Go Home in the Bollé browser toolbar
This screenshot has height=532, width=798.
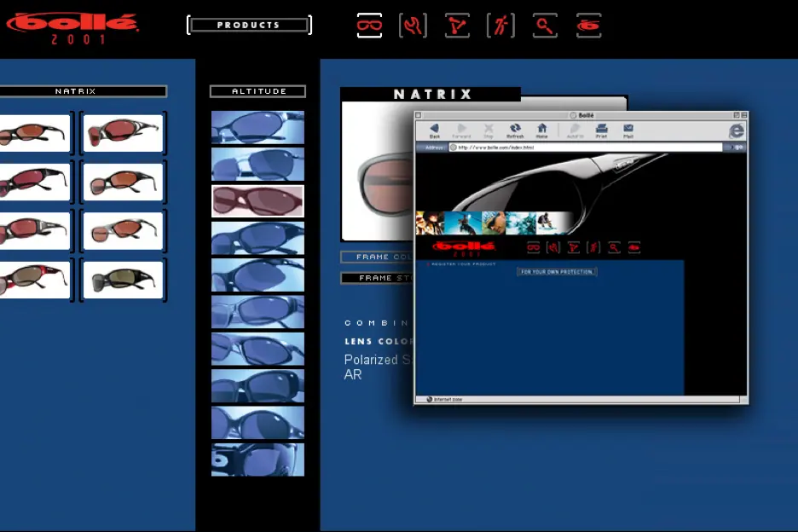[542, 130]
